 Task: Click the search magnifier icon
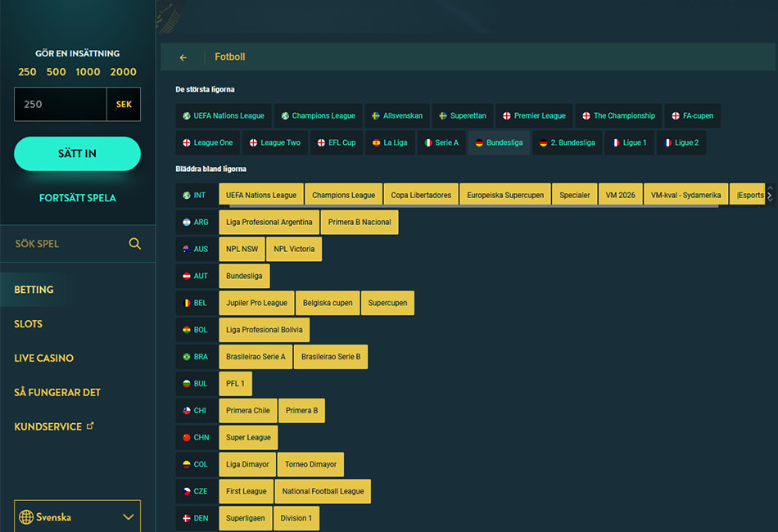point(134,243)
